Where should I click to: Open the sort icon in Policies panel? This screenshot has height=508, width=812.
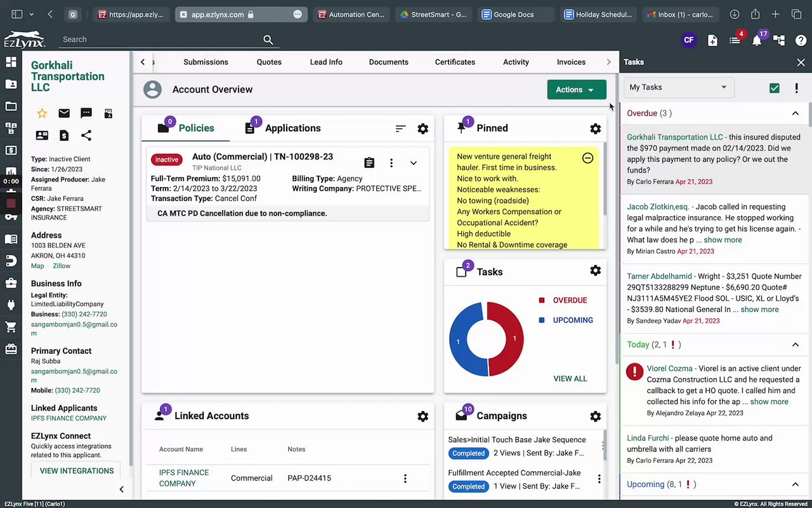pyautogui.click(x=400, y=129)
